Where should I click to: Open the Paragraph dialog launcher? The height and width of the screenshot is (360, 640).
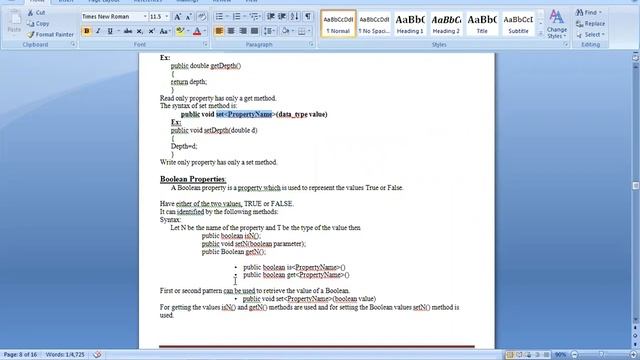tap(311, 44)
